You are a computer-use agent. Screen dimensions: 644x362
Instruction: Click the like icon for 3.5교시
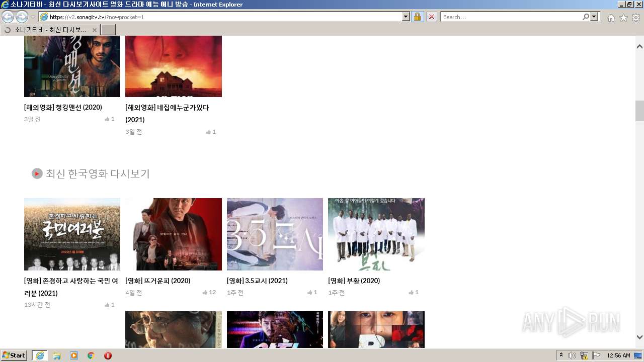(310, 293)
